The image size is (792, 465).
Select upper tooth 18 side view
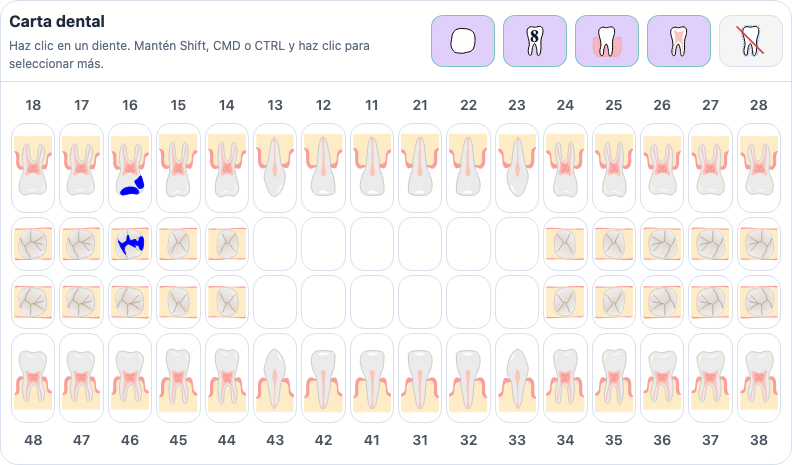pyautogui.click(x=33, y=168)
